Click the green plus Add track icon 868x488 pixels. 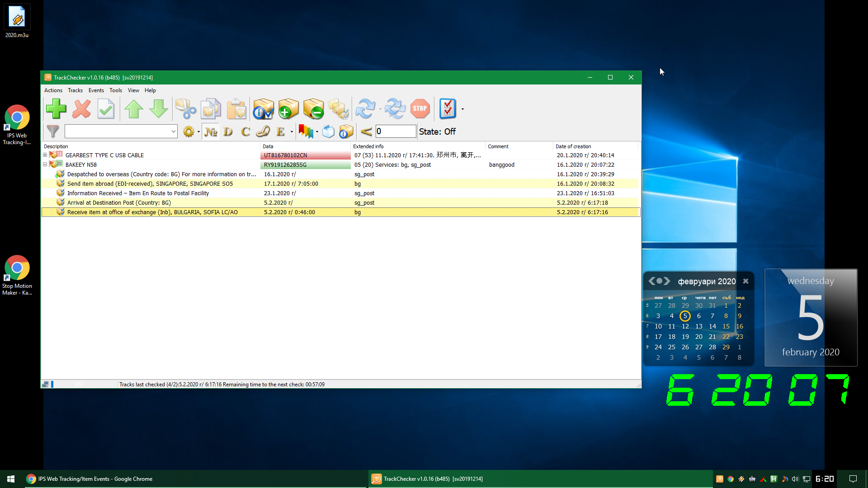click(x=56, y=109)
